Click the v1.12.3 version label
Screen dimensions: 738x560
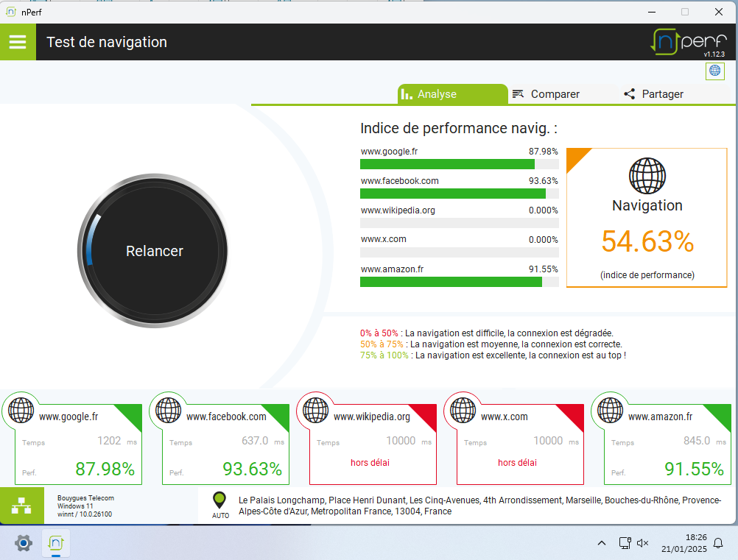coord(714,54)
